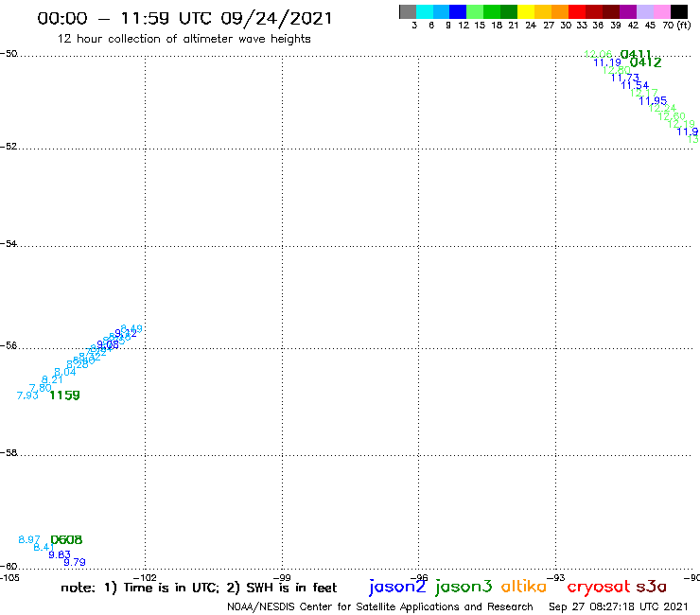Click the wave height value '8.41'
Image resolution: width=700 pixels, height=615 pixels.
click(x=44, y=548)
